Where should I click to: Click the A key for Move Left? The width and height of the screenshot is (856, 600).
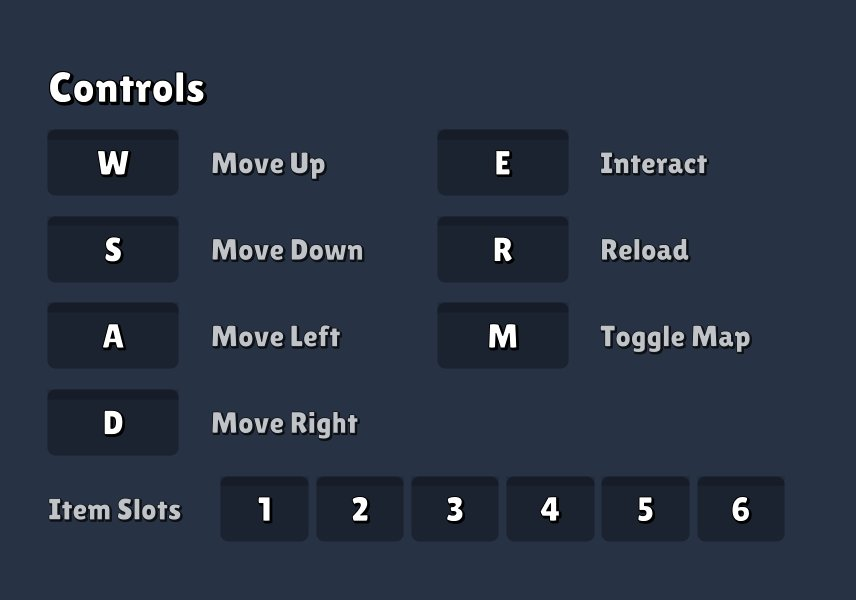[113, 335]
